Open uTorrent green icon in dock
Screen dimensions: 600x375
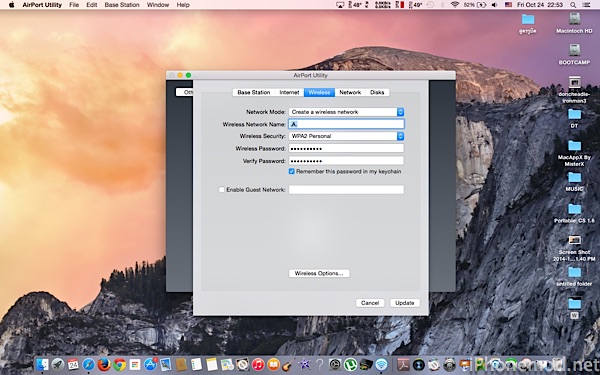coord(350,365)
